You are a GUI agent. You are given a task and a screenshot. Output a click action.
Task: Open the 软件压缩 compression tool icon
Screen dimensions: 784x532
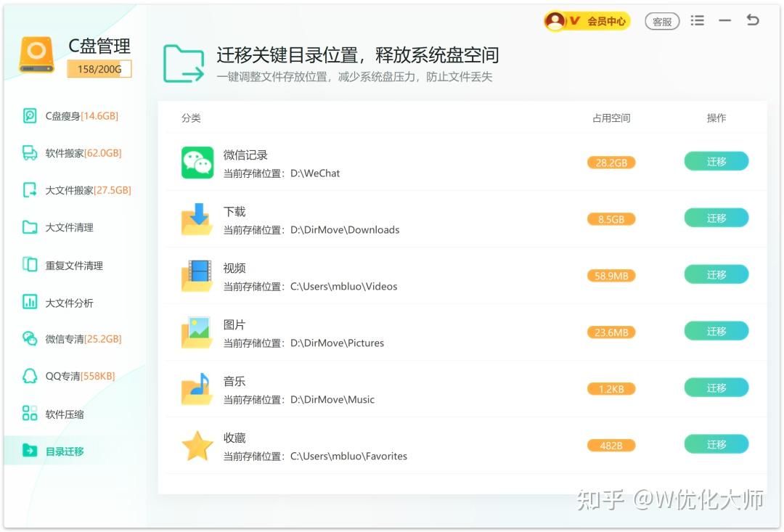[30, 414]
